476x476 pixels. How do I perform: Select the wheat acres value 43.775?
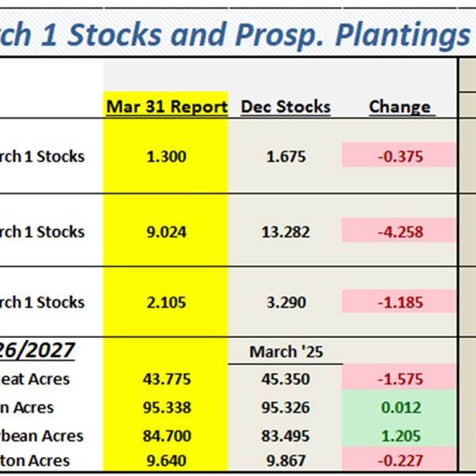point(167,379)
